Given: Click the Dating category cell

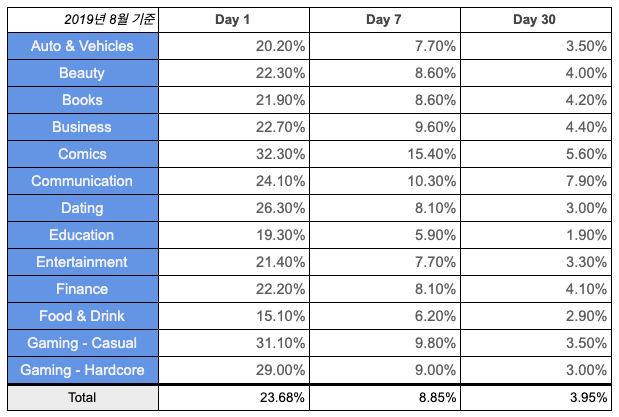Looking at the screenshot, I should 83,208.
